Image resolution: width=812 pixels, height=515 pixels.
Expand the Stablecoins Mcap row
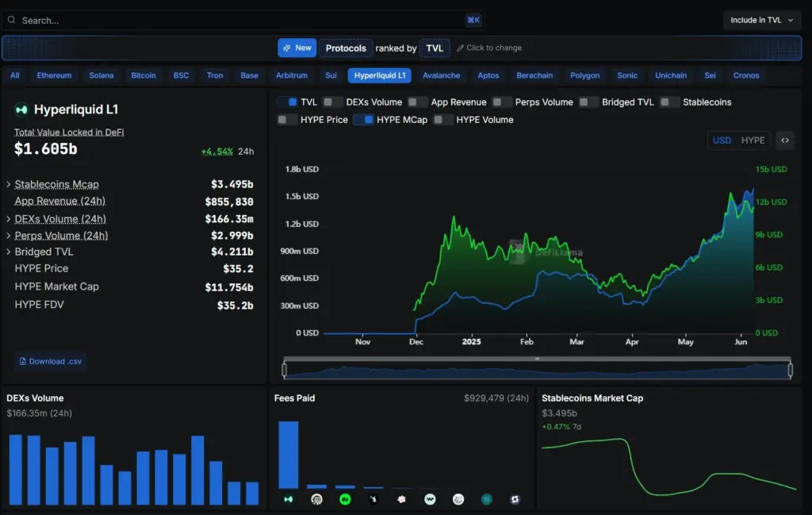[9, 184]
